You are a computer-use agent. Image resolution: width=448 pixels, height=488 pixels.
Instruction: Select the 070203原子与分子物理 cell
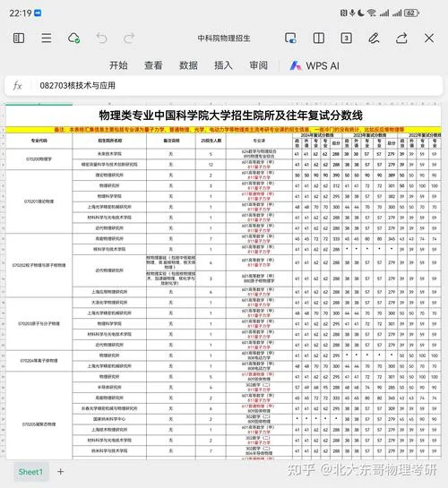tap(39, 323)
